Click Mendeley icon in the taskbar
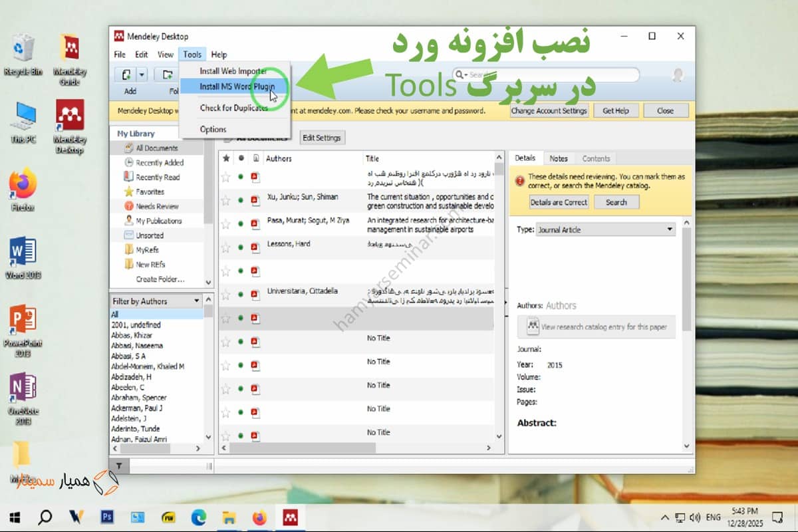 click(290, 517)
